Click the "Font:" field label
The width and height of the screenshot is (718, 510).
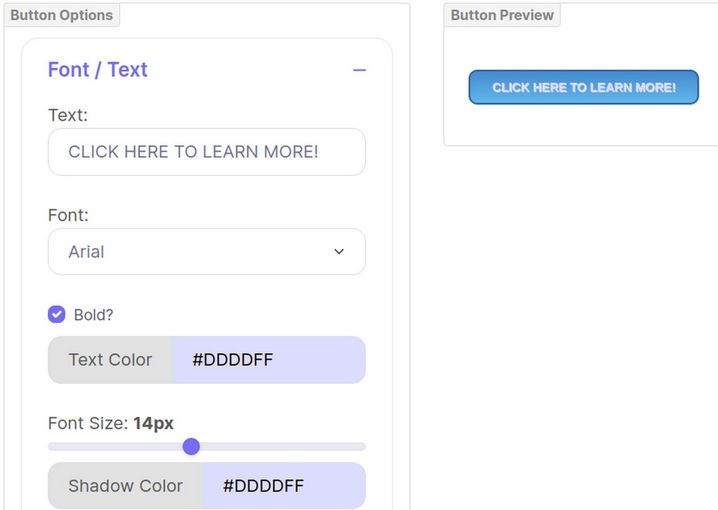(69, 215)
